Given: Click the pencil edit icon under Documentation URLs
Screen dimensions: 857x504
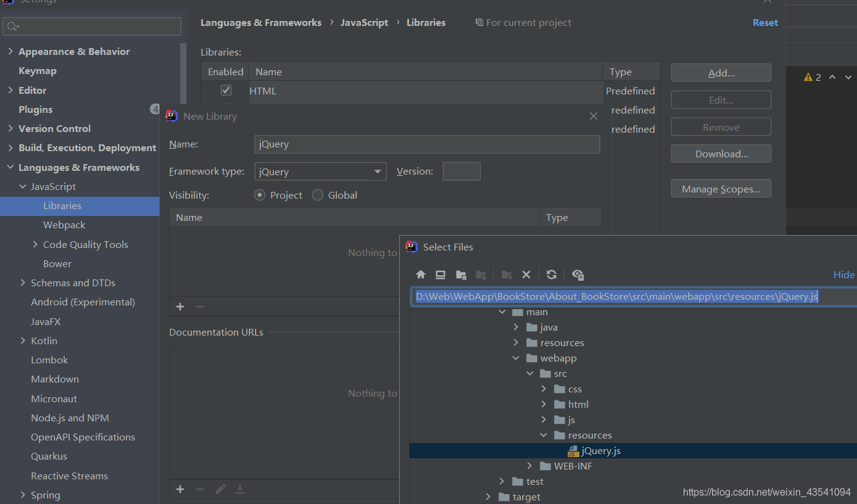Looking at the screenshot, I should point(220,489).
